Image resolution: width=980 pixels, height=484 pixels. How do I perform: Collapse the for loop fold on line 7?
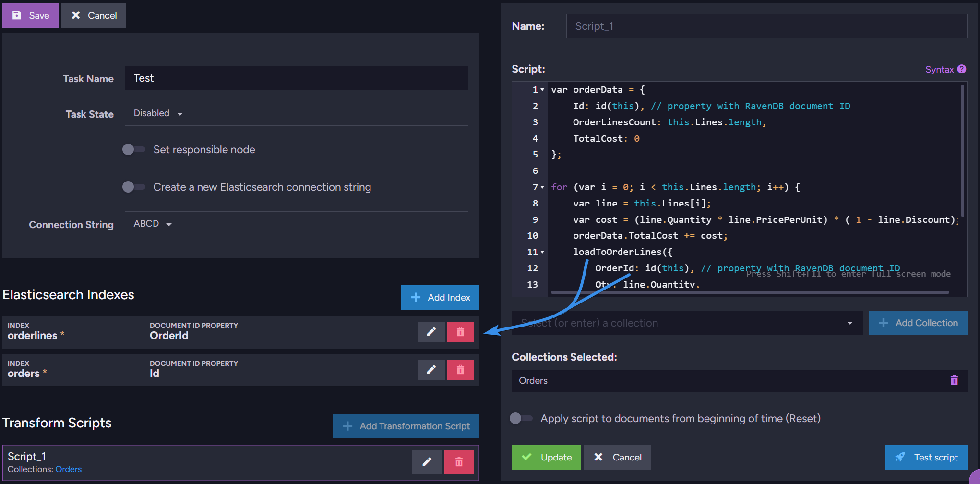pos(542,187)
